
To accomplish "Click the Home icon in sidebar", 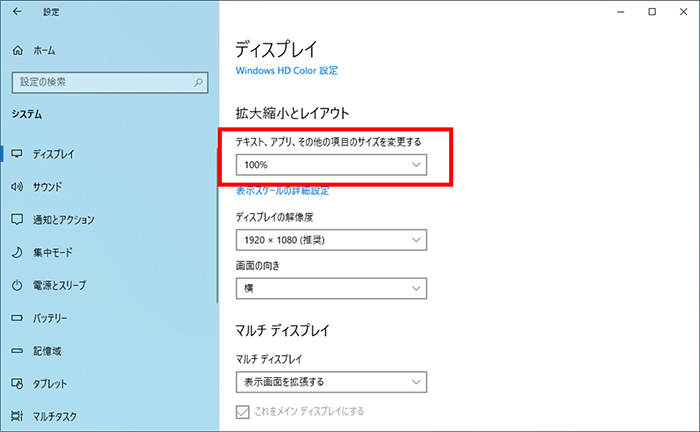I will (17, 50).
